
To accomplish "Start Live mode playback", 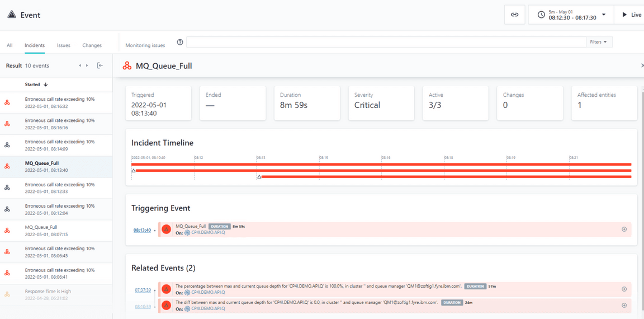I will tap(631, 15).
